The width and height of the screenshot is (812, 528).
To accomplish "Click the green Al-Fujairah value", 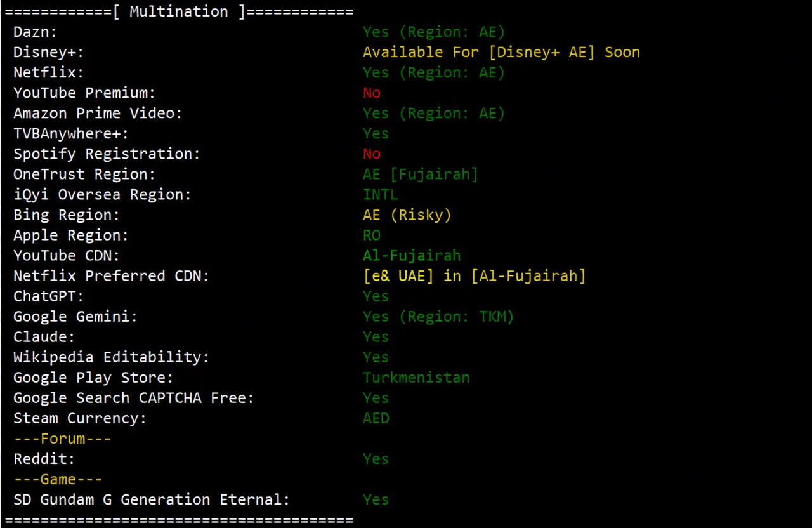I will (412, 255).
